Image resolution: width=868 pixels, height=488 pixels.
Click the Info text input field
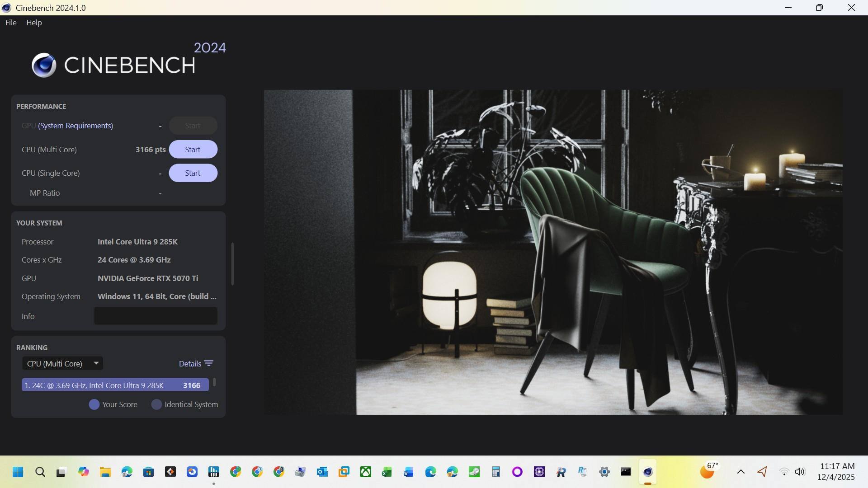coord(156,316)
